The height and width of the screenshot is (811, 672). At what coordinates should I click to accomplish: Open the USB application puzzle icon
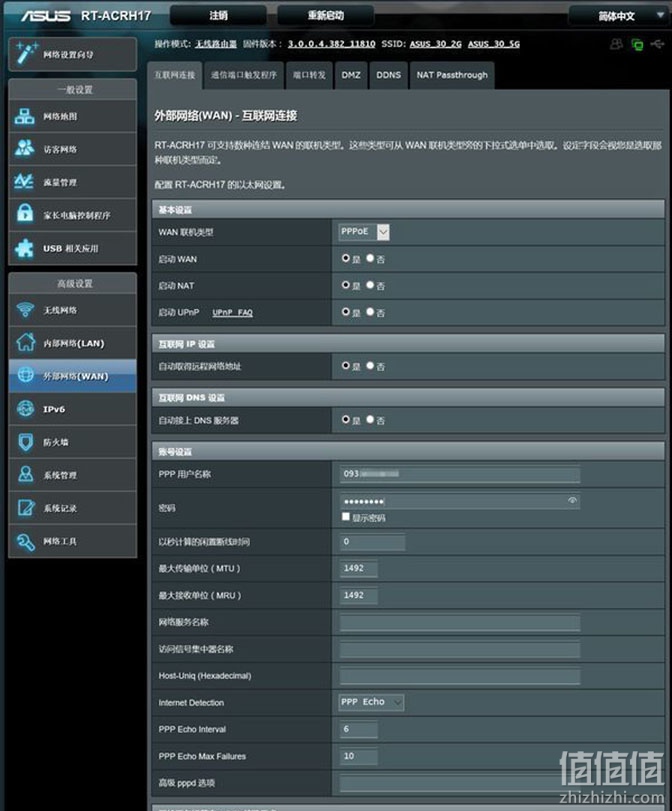coord(24,248)
